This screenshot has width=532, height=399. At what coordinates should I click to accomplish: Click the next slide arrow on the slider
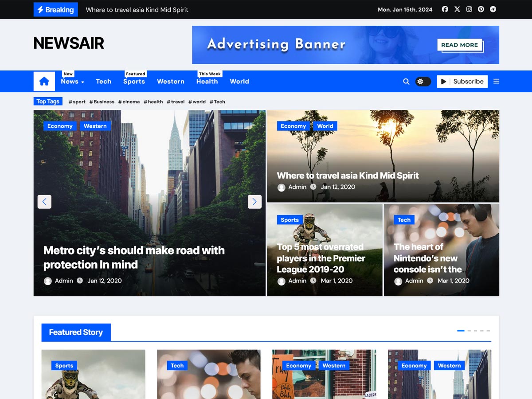[254, 202]
